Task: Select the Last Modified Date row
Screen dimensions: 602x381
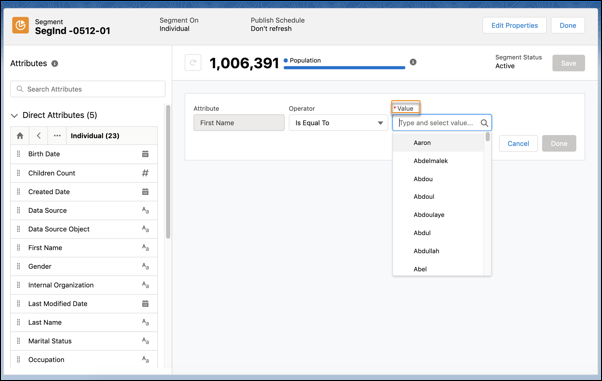Action: point(84,304)
